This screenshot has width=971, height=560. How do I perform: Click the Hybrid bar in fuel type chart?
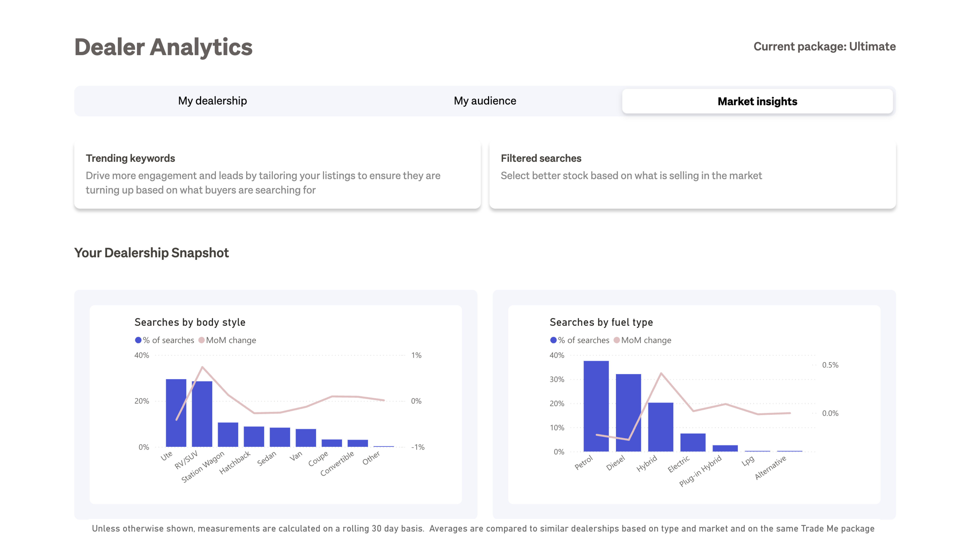point(660,427)
